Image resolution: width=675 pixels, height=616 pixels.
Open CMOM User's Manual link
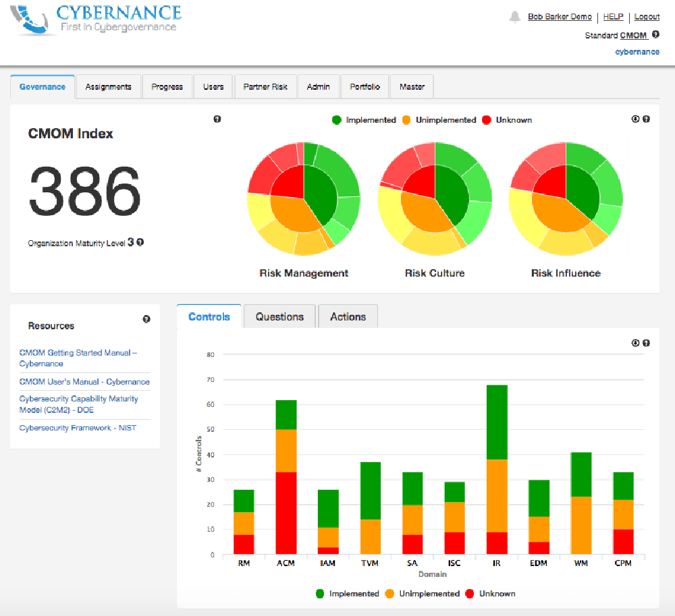pyautogui.click(x=84, y=382)
